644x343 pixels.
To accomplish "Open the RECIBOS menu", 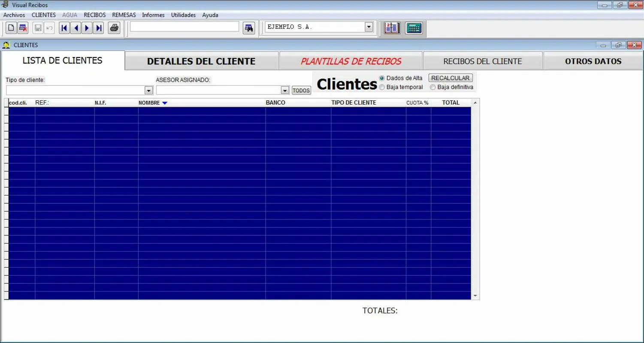I will [95, 15].
